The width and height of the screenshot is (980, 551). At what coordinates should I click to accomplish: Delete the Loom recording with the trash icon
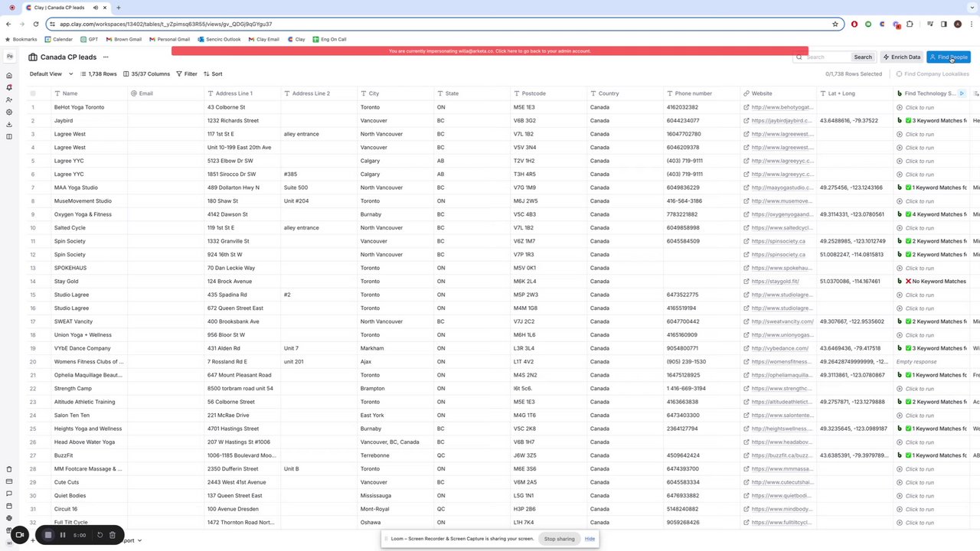tap(112, 535)
